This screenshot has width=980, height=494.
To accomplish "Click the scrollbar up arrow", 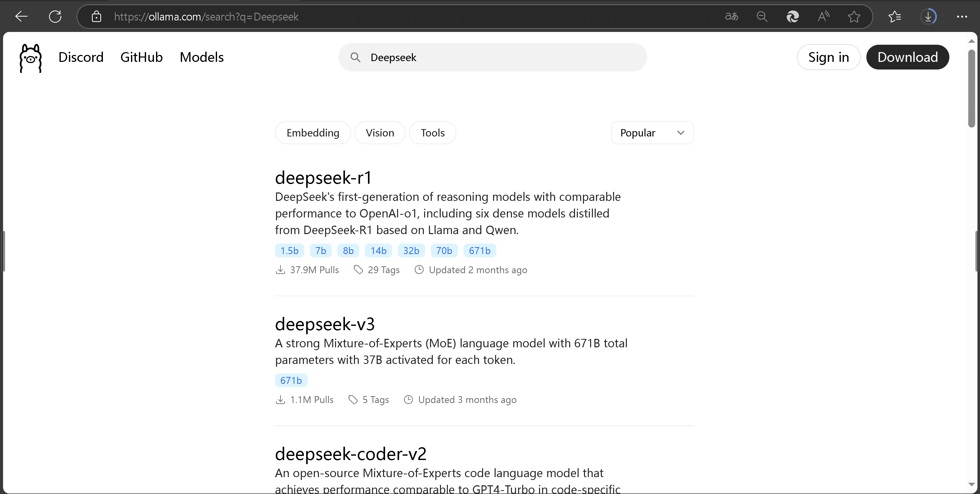I will (972, 41).
